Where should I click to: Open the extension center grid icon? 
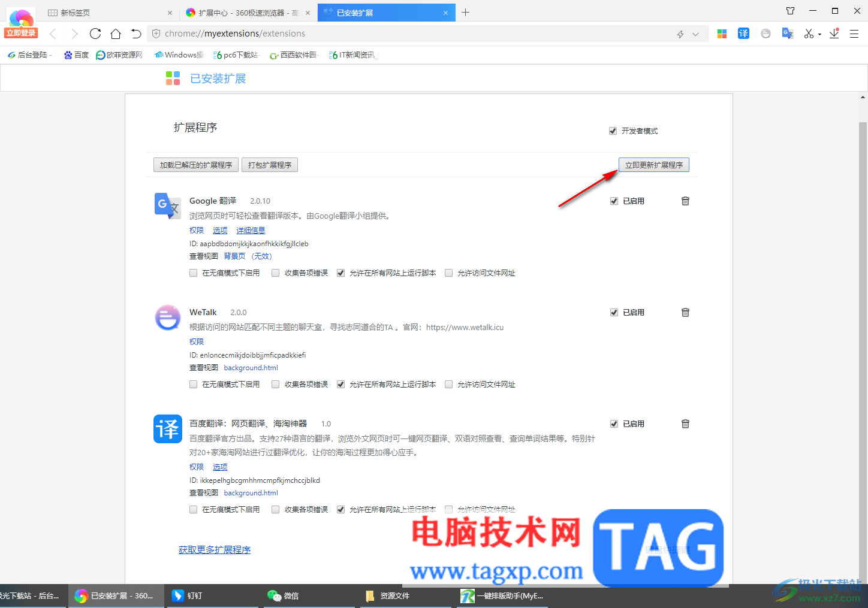(x=722, y=34)
